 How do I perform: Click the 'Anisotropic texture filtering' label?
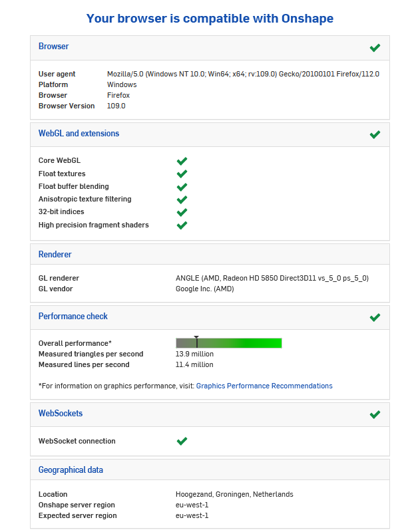pos(85,199)
